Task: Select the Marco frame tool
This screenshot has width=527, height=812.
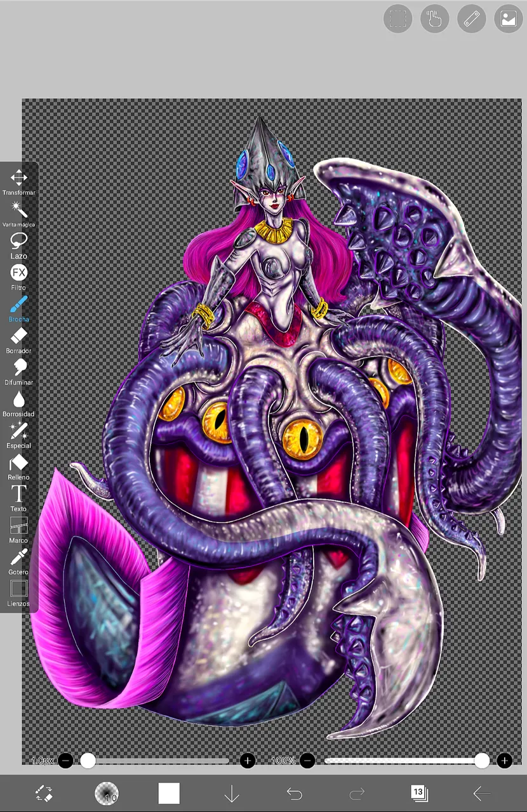Action: click(x=18, y=530)
